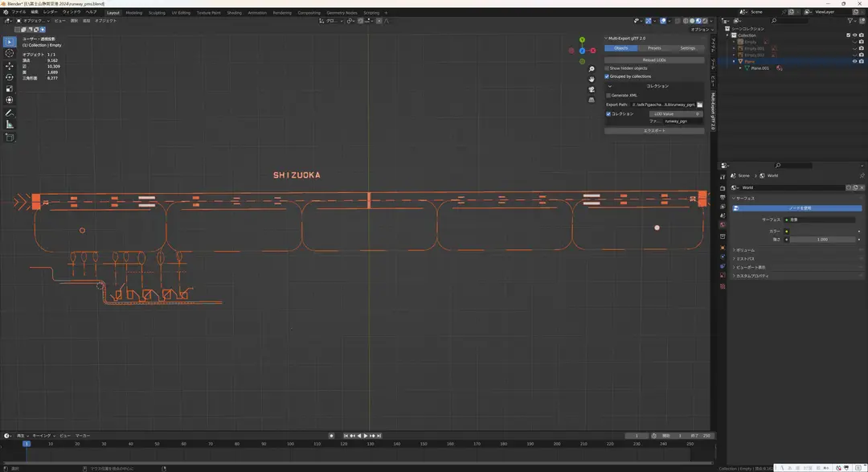Viewport: 868px width, 472px height.
Task: Open the Scene properties tab icon
Action: click(723, 215)
